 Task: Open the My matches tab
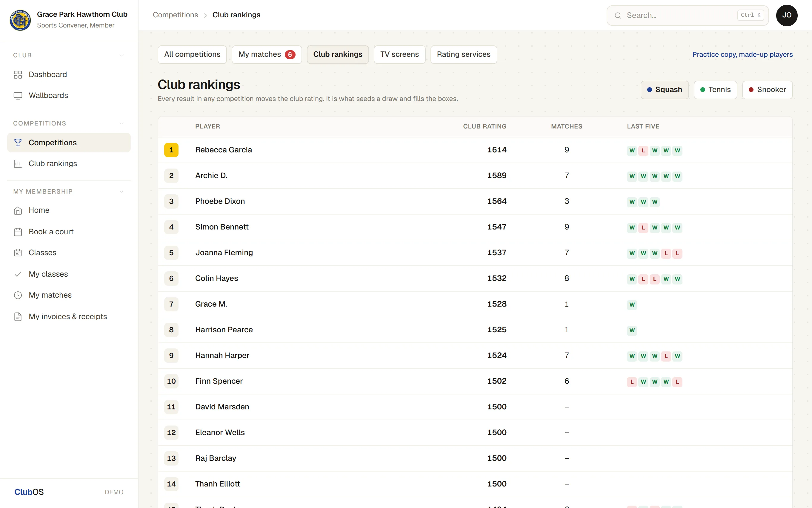coord(267,54)
